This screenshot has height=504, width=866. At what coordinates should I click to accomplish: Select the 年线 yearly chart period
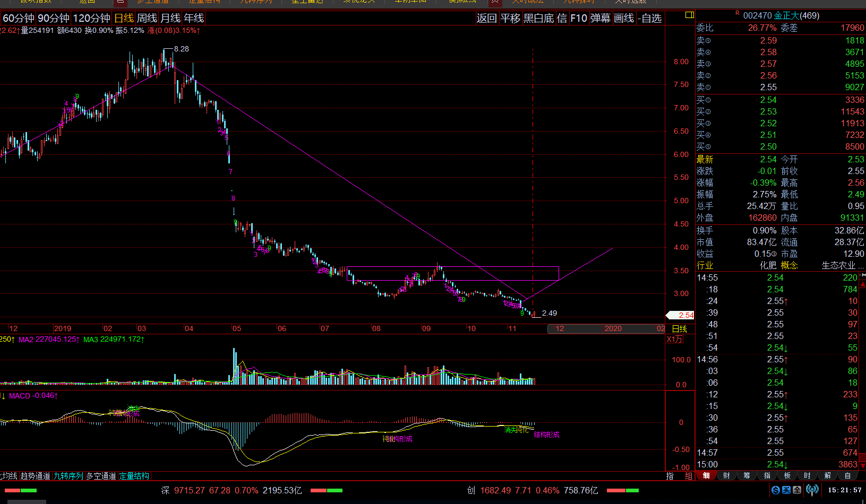pyautogui.click(x=194, y=18)
